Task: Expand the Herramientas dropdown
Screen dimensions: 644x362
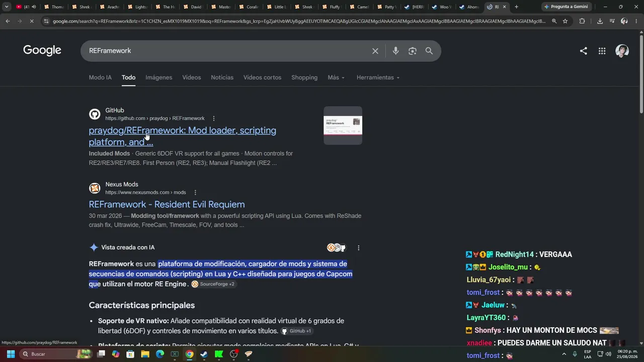Action: (x=378, y=77)
